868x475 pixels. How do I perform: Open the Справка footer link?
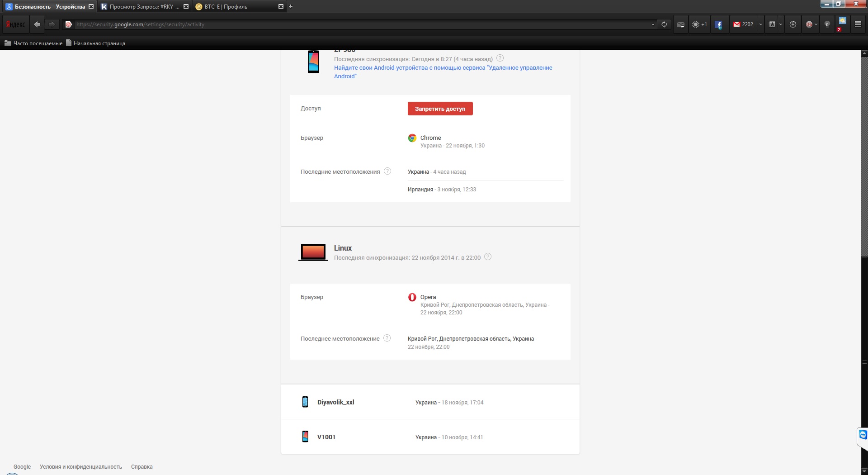(x=142, y=467)
